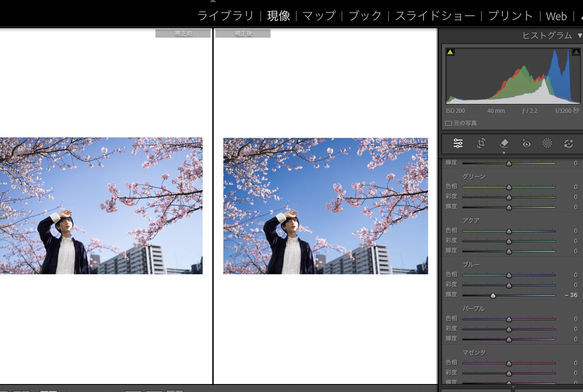Open the Masking tool
This screenshot has width=583, height=392.
pos(547,143)
